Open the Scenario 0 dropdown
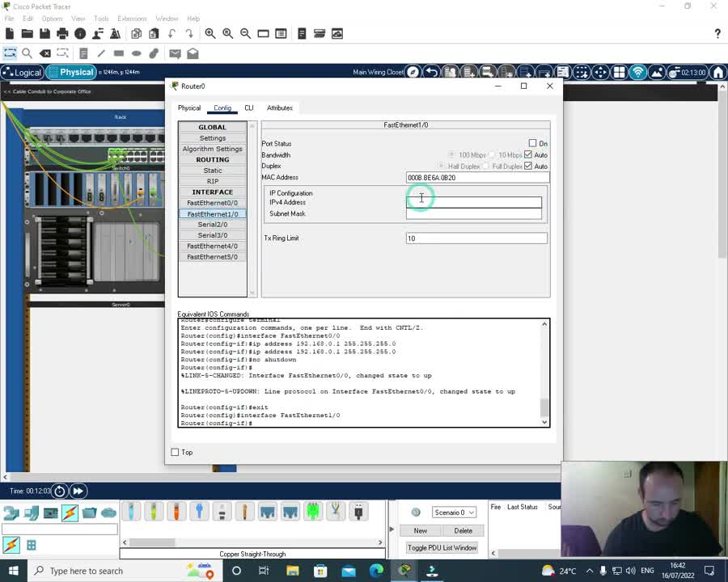The height and width of the screenshot is (582, 728). [454, 512]
